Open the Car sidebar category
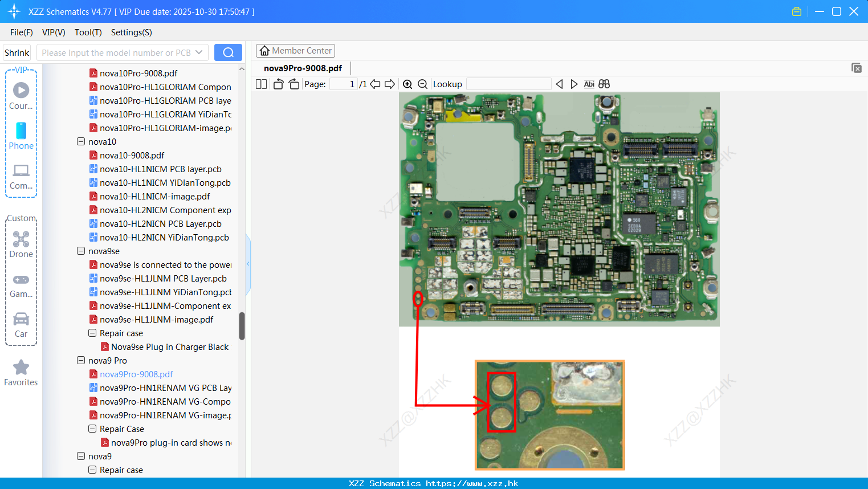 click(21, 325)
